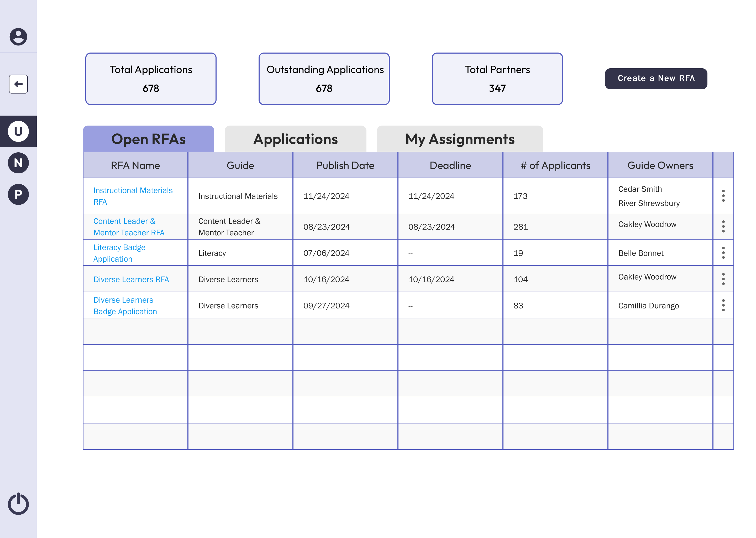
Task: Switch to the My Assignments tab
Action: (460, 139)
